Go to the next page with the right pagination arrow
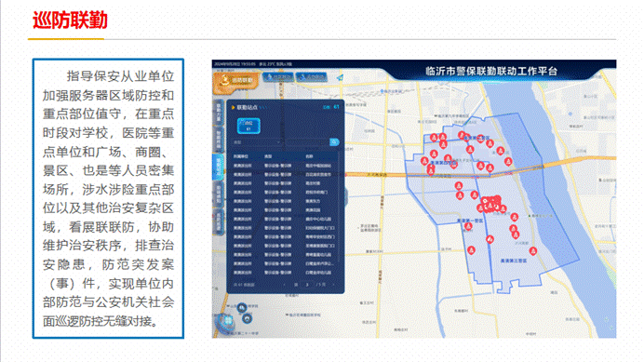Screen dimensions: 644x362 (x=333, y=285)
